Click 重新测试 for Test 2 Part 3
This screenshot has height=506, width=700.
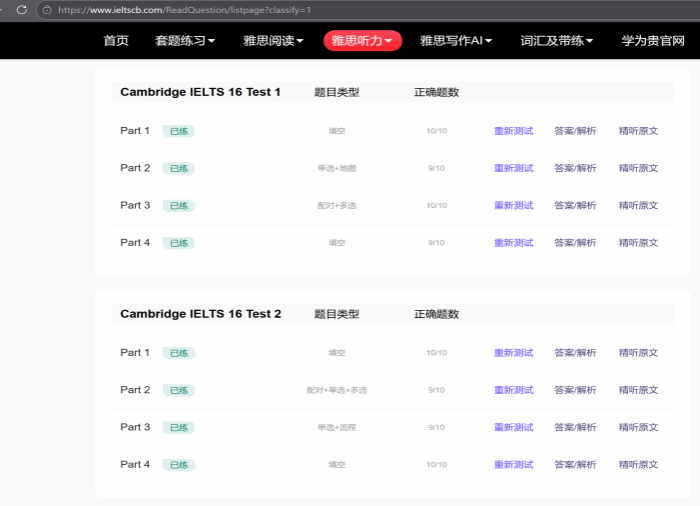[513, 427]
